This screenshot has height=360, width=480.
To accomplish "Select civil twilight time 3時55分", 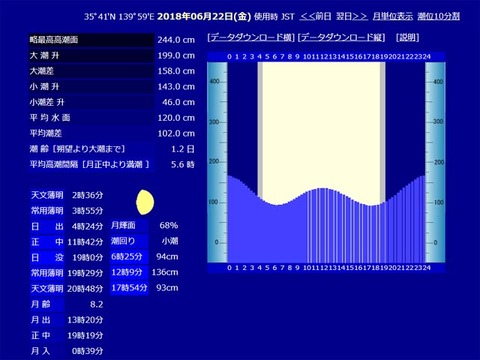I will [87, 211].
